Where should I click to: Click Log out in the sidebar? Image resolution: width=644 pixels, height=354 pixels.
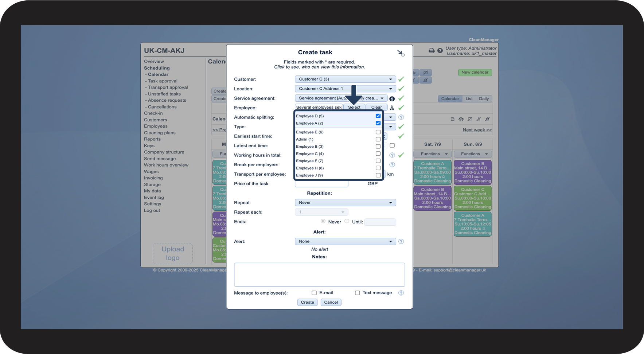(x=152, y=211)
